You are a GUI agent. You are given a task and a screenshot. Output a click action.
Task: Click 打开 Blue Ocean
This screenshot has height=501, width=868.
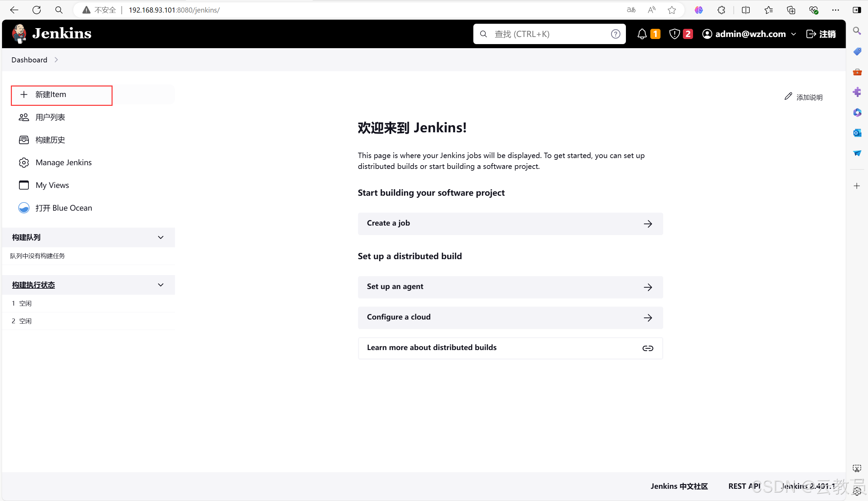pos(64,208)
